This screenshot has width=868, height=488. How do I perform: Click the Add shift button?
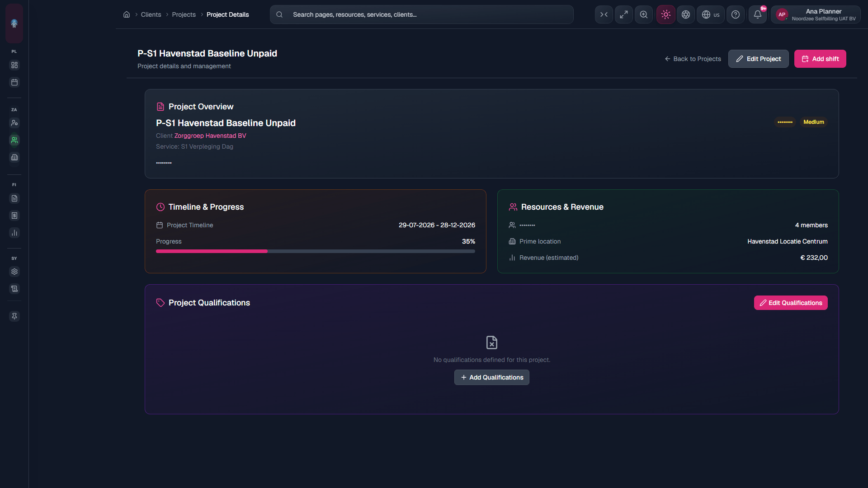(820, 59)
